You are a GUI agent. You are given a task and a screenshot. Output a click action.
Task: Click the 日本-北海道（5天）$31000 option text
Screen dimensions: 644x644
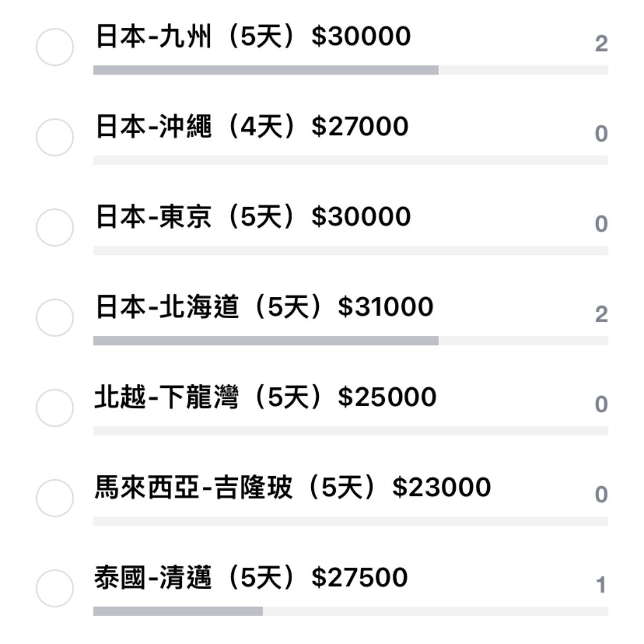point(265,307)
